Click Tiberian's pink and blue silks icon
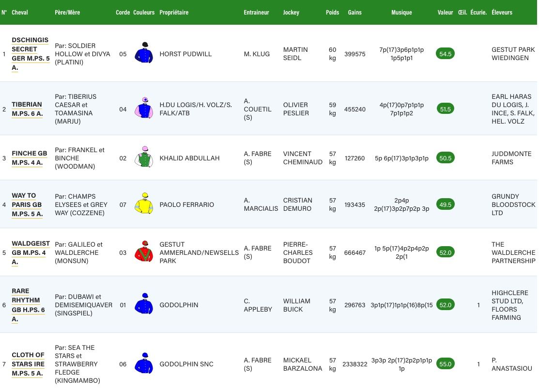The width and height of the screenshot is (539, 392). click(x=144, y=108)
